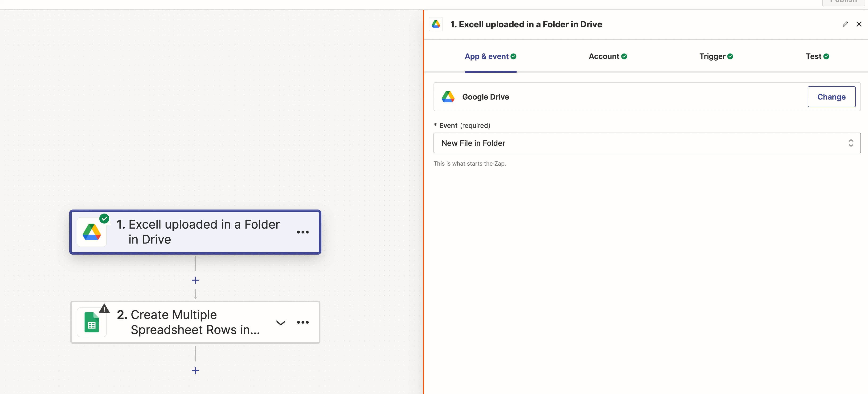Click green checkmark badge on step 1
The width and height of the screenshot is (868, 394).
coord(104,219)
